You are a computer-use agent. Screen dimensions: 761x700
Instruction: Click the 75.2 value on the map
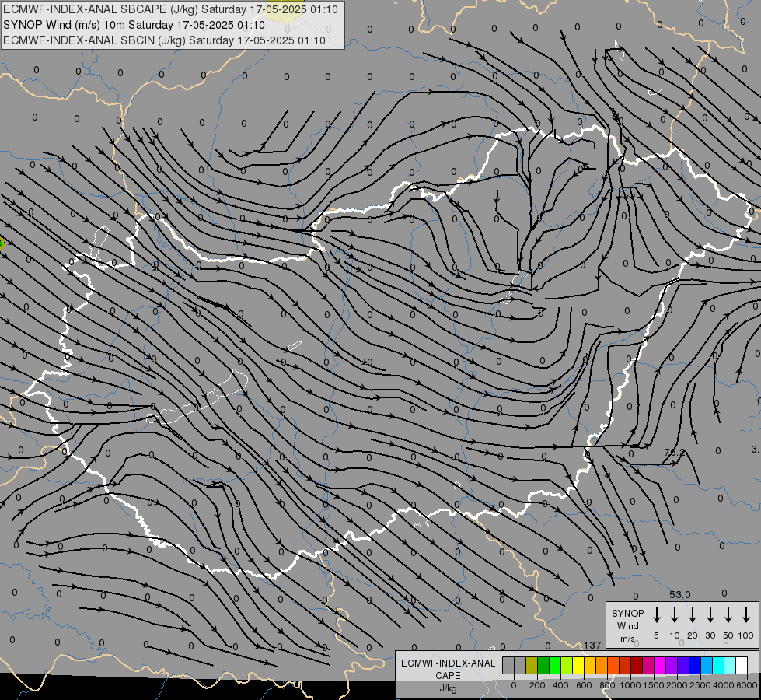tap(674, 452)
